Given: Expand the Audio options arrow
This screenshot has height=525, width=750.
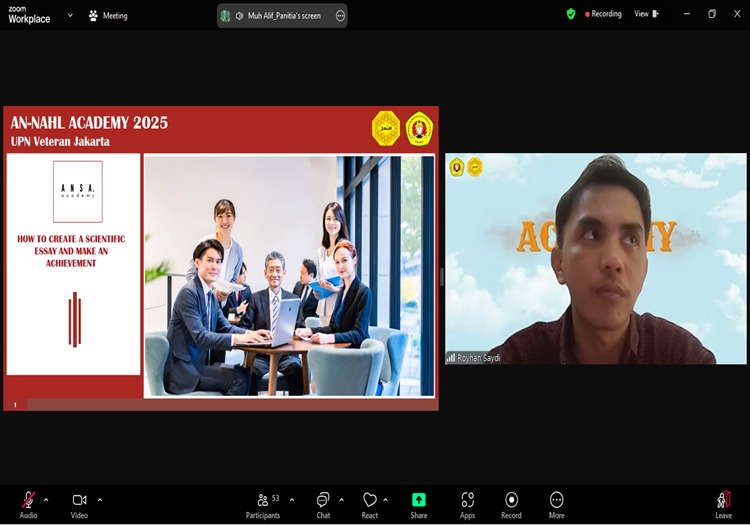Looking at the screenshot, I should point(47,499).
